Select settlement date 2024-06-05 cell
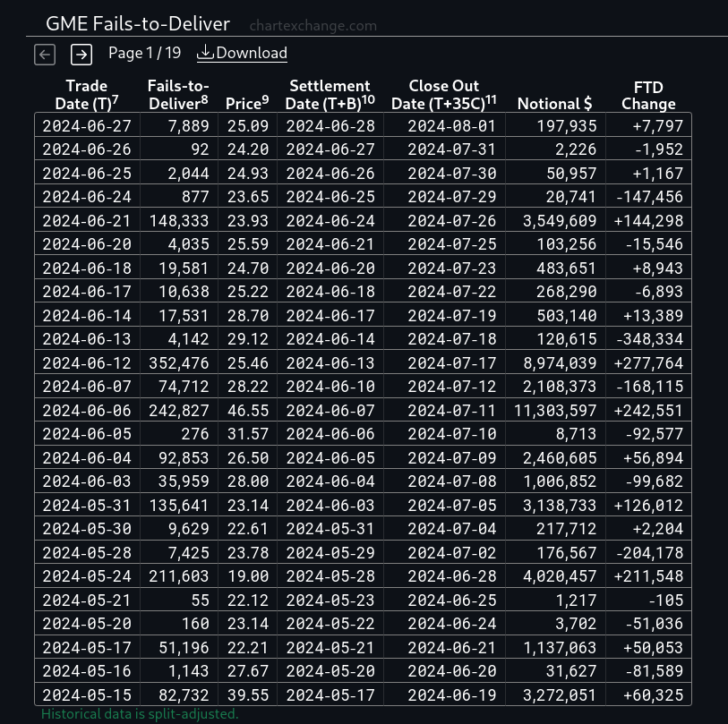The height and width of the screenshot is (724, 728). coord(330,457)
